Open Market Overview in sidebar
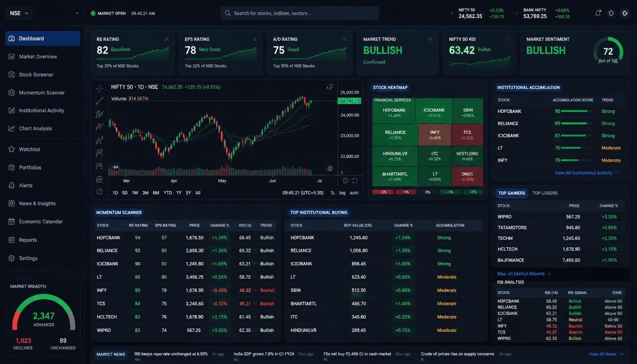The width and height of the screenshot is (637, 364). tap(38, 56)
